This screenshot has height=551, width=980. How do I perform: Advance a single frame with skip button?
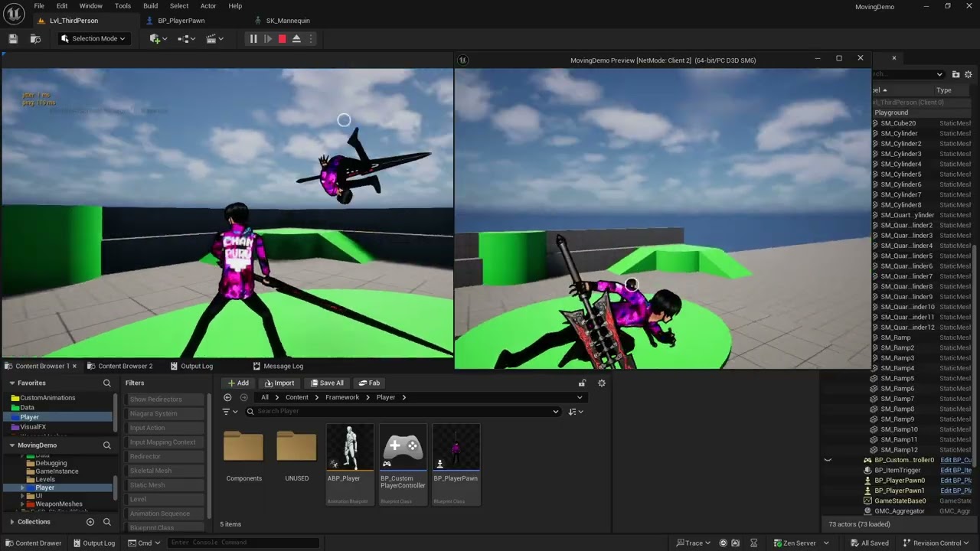pos(268,38)
